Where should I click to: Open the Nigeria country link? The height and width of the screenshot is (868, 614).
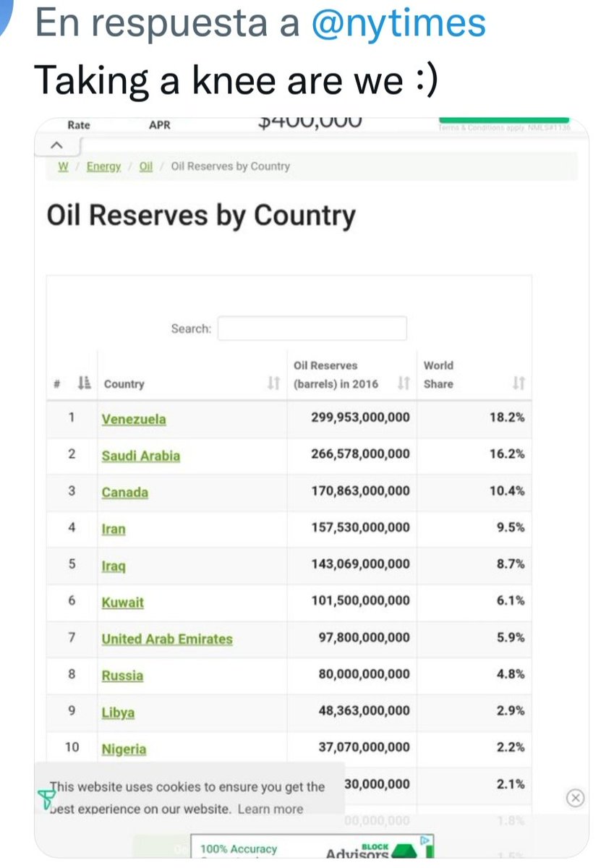[x=124, y=749]
